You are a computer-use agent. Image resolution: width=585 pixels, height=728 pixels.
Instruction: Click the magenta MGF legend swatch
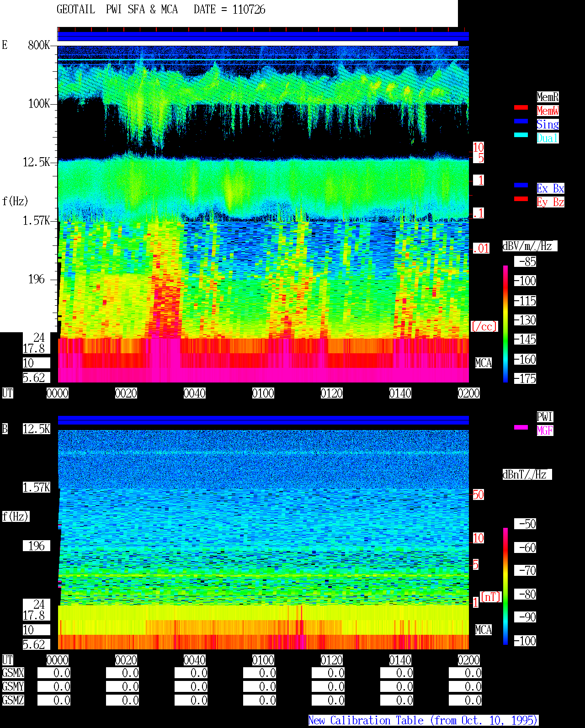coord(521,427)
